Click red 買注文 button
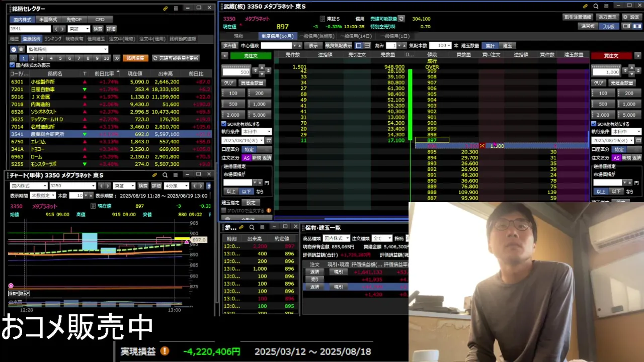Screen dimensions: 644x362 click(x=611, y=56)
